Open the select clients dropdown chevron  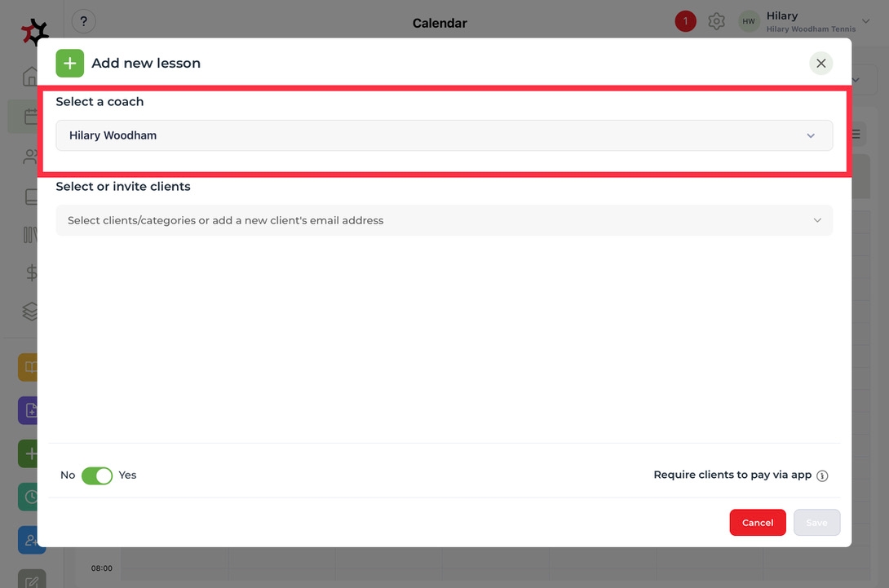(817, 220)
